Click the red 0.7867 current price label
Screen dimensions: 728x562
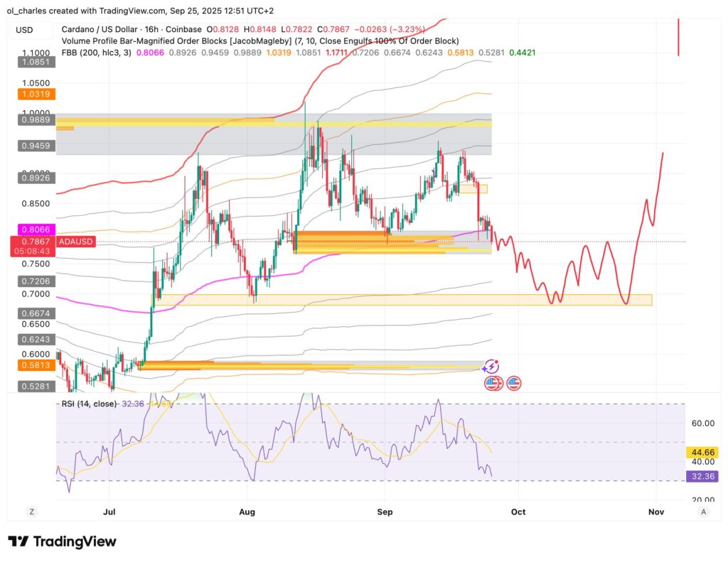pos(34,242)
